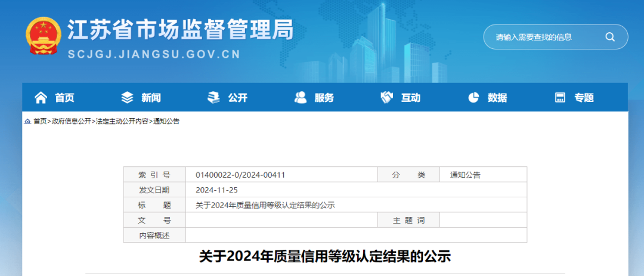Go to 政府信息公开 in breadcrumb
The height and width of the screenshot is (276, 644).
coord(72,121)
